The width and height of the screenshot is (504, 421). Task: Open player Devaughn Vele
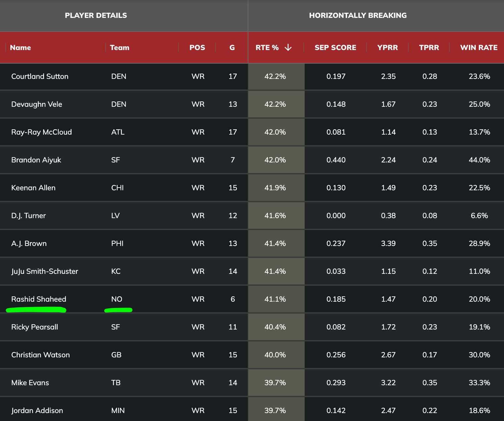click(x=37, y=104)
